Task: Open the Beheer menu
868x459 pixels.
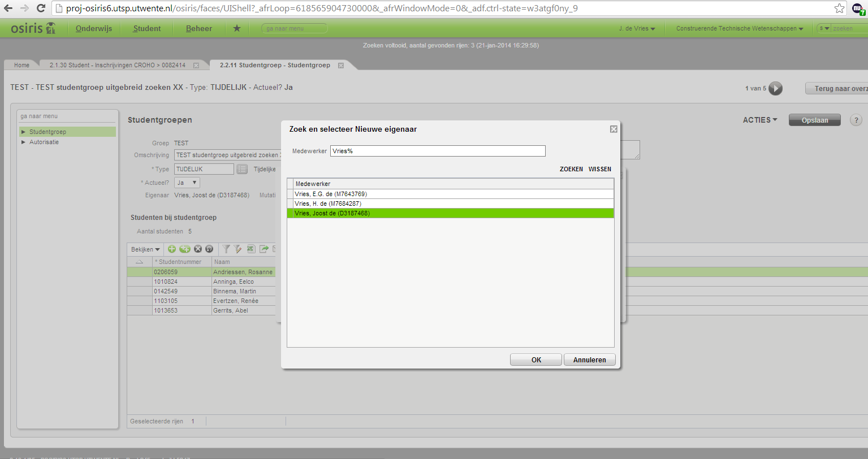Action: click(199, 28)
